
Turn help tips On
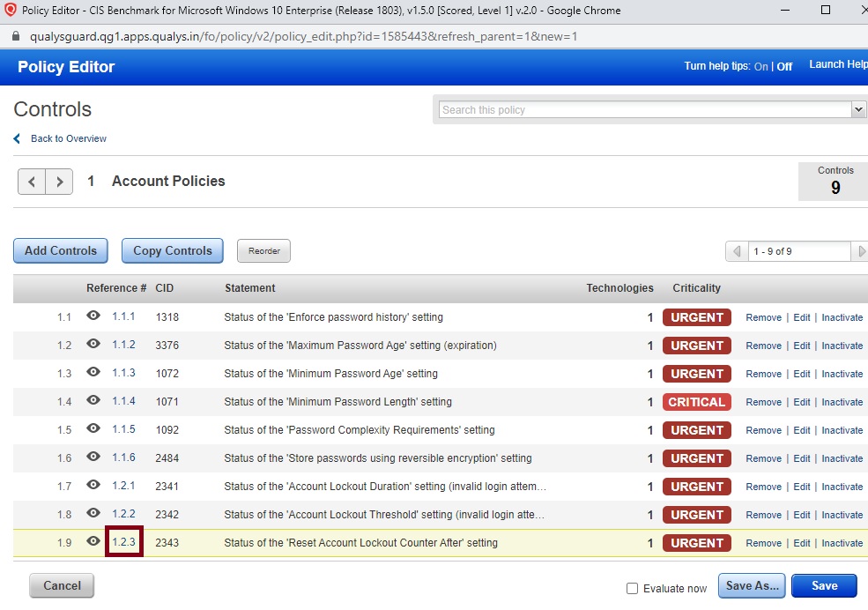point(761,66)
